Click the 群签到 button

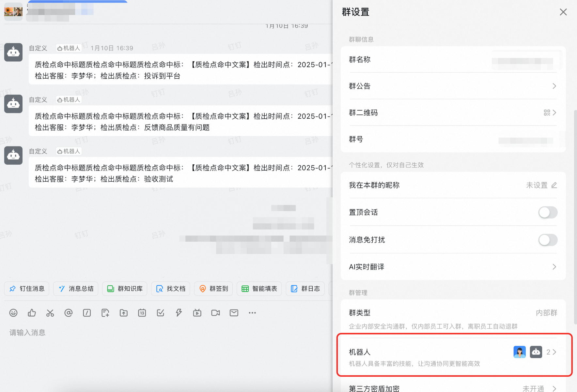tap(213, 289)
